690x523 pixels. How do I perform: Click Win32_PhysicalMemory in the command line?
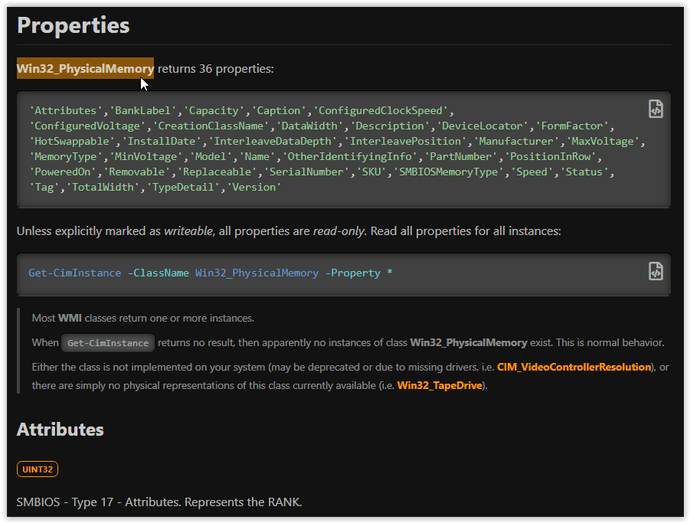pos(257,273)
